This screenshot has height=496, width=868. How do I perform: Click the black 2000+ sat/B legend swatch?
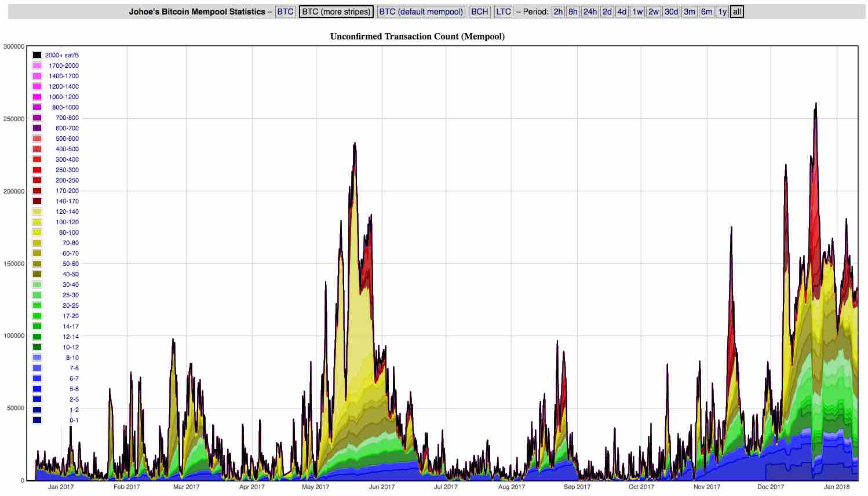pos(37,55)
